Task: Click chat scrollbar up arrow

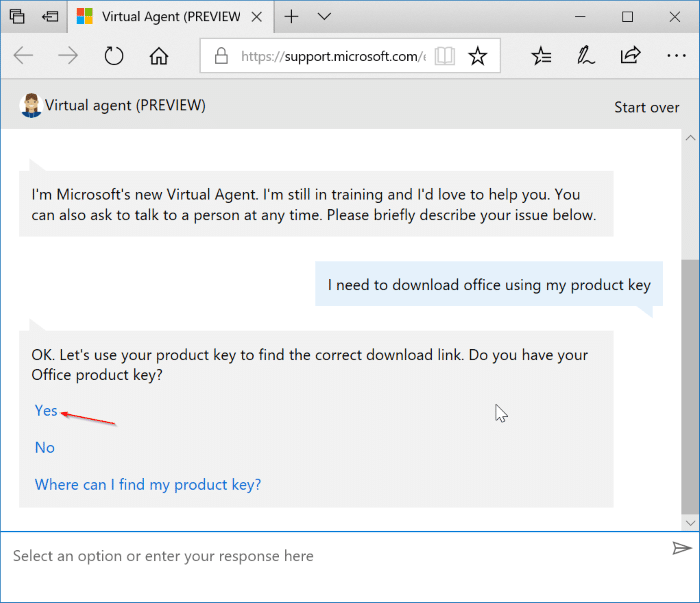Action: tap(690, 137)
